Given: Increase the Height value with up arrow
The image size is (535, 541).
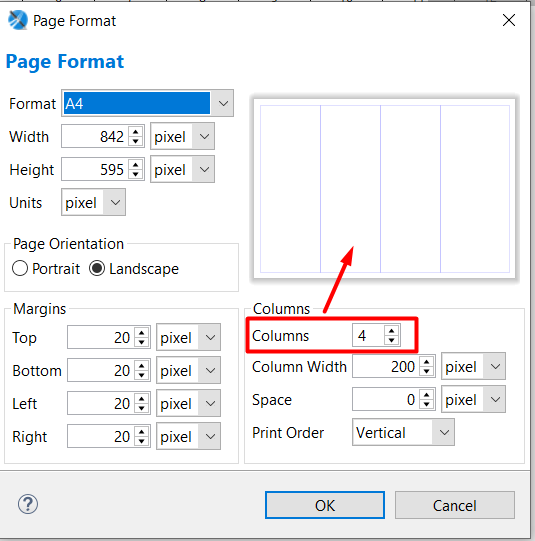Looking at the screenshot, I should click(x=136, y=165).
